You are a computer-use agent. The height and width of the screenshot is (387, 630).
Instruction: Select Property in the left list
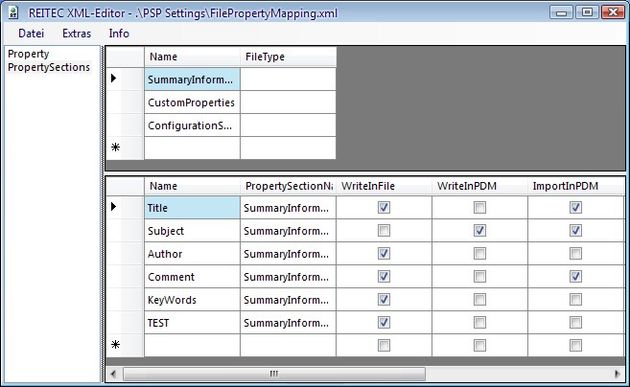coord(28,54)
